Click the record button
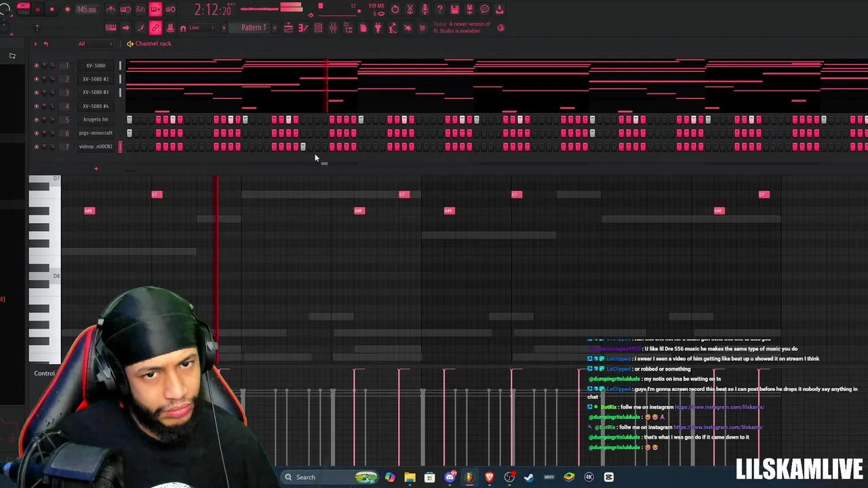 67,9
